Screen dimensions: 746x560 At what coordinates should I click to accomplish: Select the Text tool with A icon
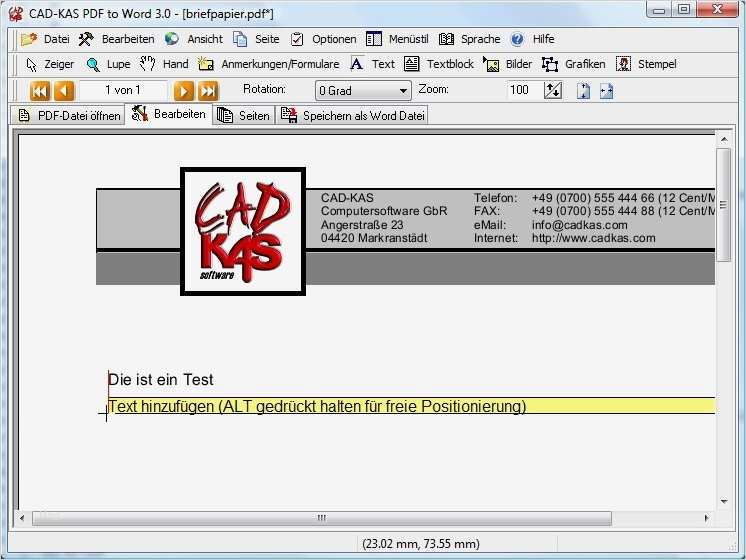click(373, 64)
